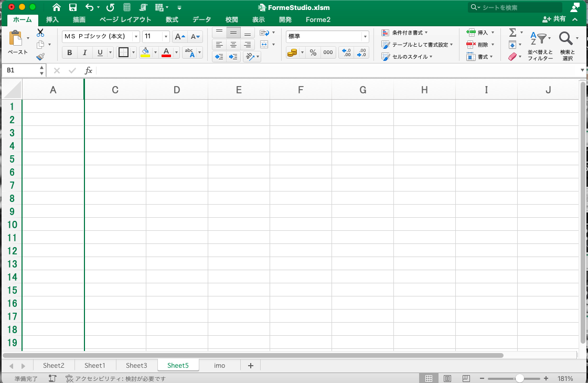
Task: Click the Clear eraser icon
Action: (x=512, y=57)
